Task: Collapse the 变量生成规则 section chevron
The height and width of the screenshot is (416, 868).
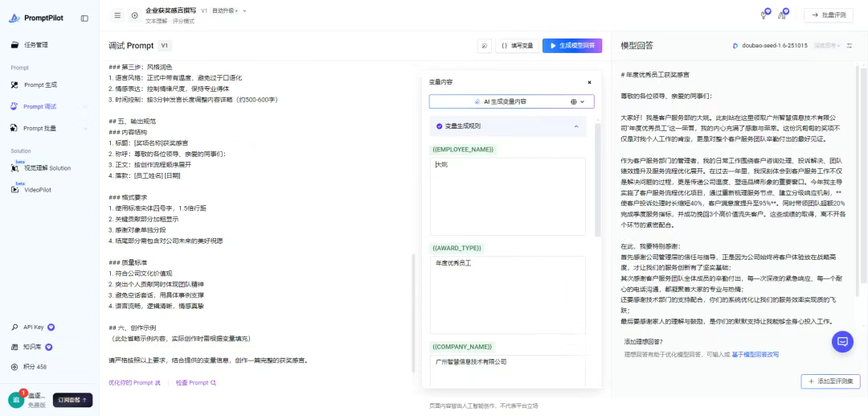Action: (x=576, y=126)
